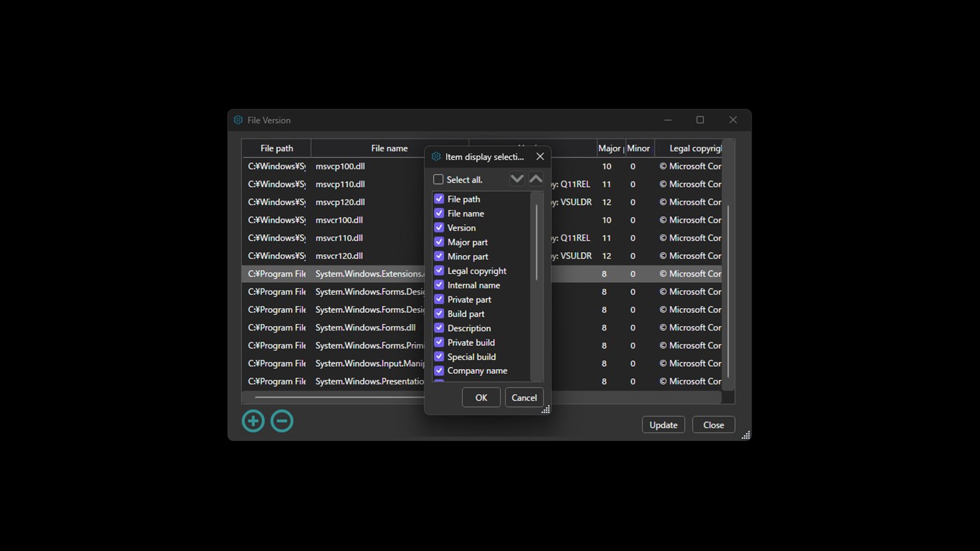The image size is (980, 551).
Task: Click the Update button
Action: click(663, 424)
